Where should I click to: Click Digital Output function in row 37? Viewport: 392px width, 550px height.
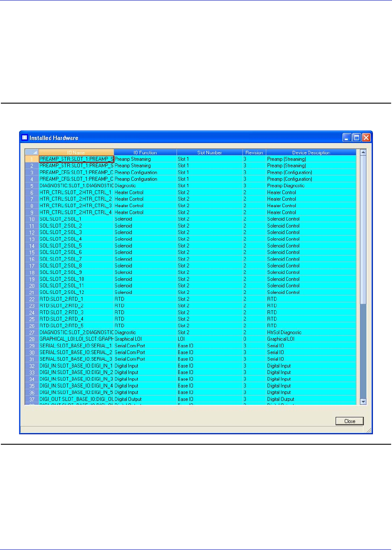pyautogui.click(x=145, y=399)
